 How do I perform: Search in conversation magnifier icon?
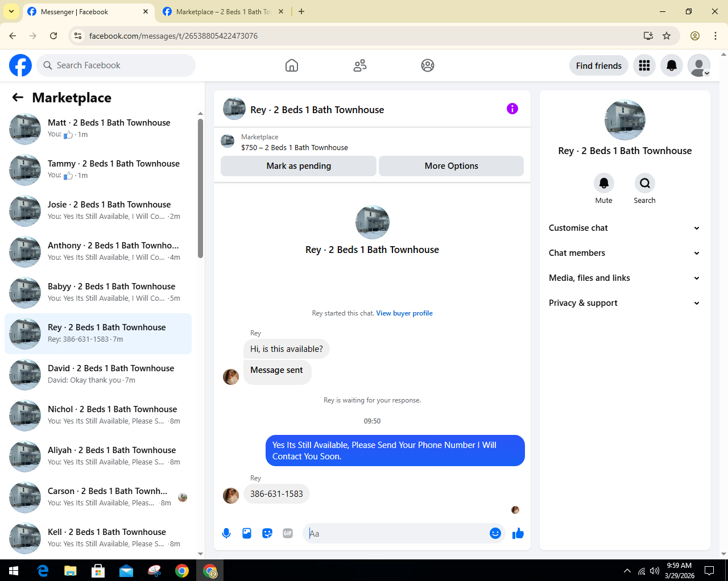pos(645,183)
